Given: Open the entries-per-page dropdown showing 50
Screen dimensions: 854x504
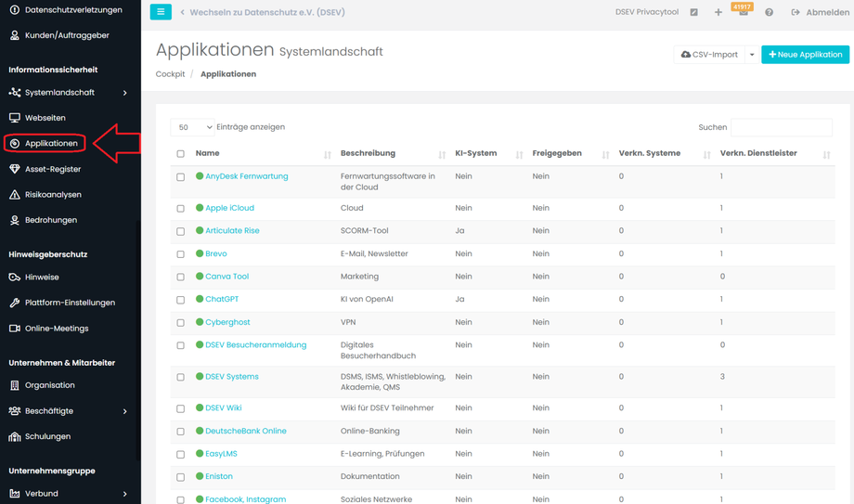Looking at the screenshot, I should 194,127.
